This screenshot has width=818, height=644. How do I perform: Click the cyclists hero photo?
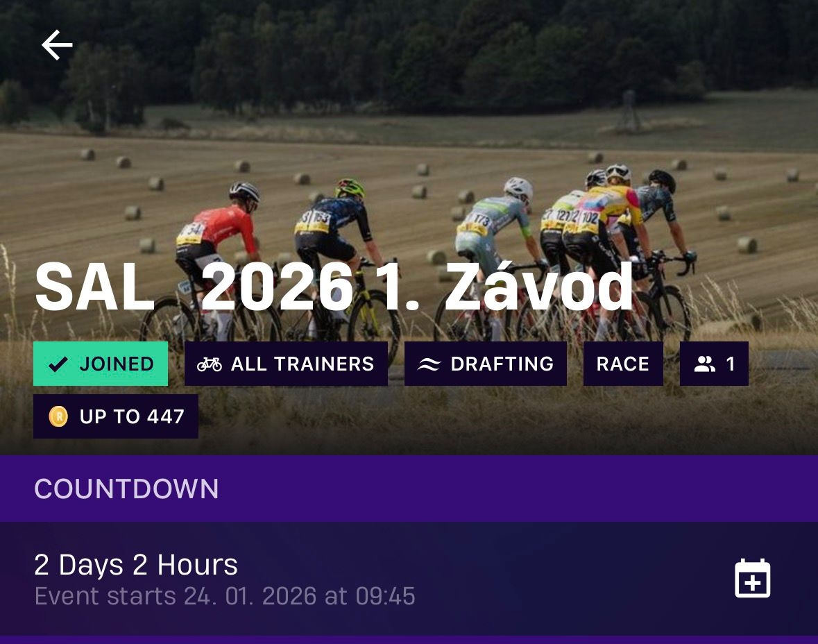pyautogui.click(x=409, y=227)
